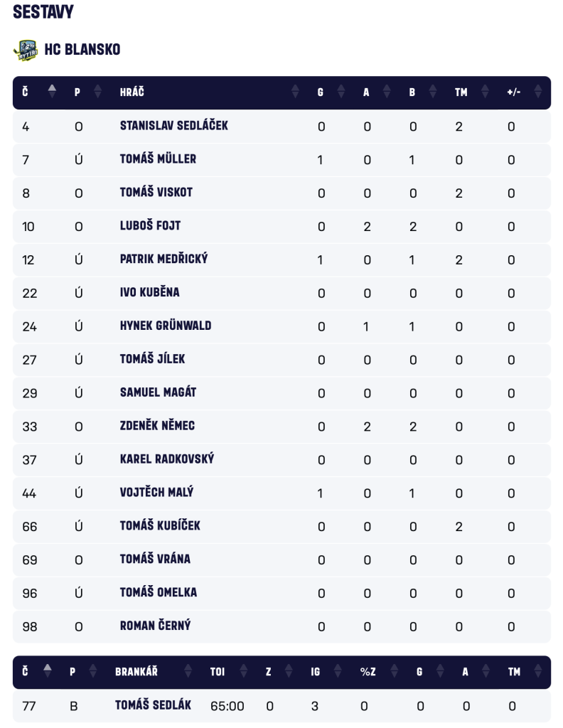
Task: Sort players by points (B) column
Action: (433, 92)
